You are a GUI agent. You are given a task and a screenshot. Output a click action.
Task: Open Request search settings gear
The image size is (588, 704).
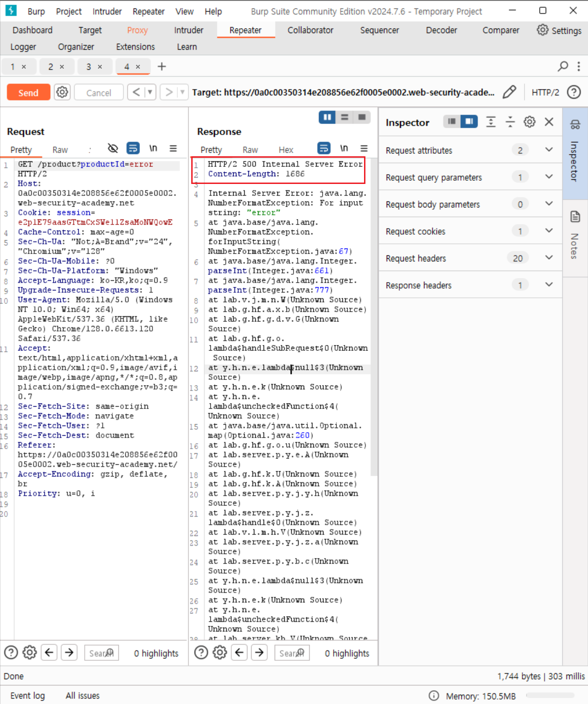pyautogui.click(x=30, y=652)
